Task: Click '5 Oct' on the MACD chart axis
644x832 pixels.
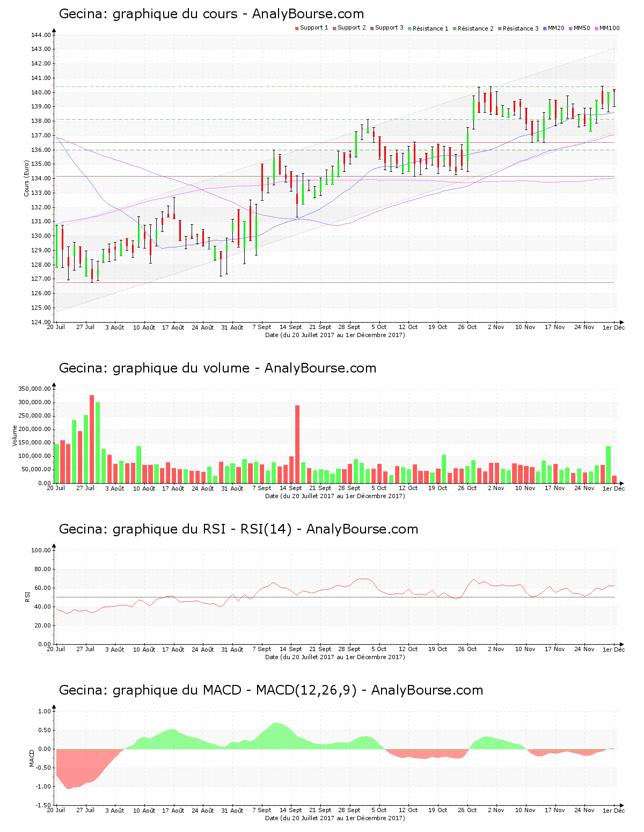Action: pos(379,810)
